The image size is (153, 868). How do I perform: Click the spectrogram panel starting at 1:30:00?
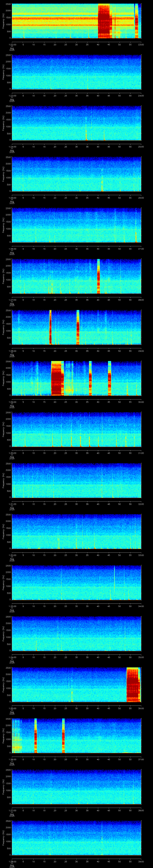(x=76, y=429)
